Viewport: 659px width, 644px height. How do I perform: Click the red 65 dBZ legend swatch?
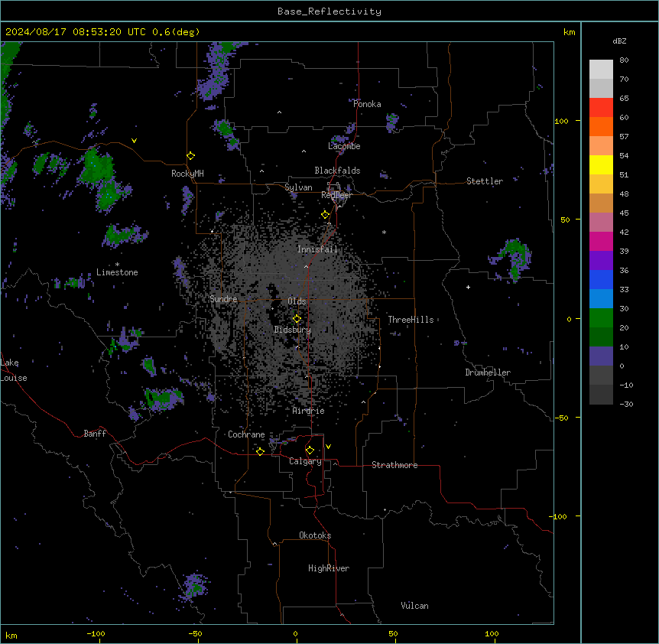[601, 107]
